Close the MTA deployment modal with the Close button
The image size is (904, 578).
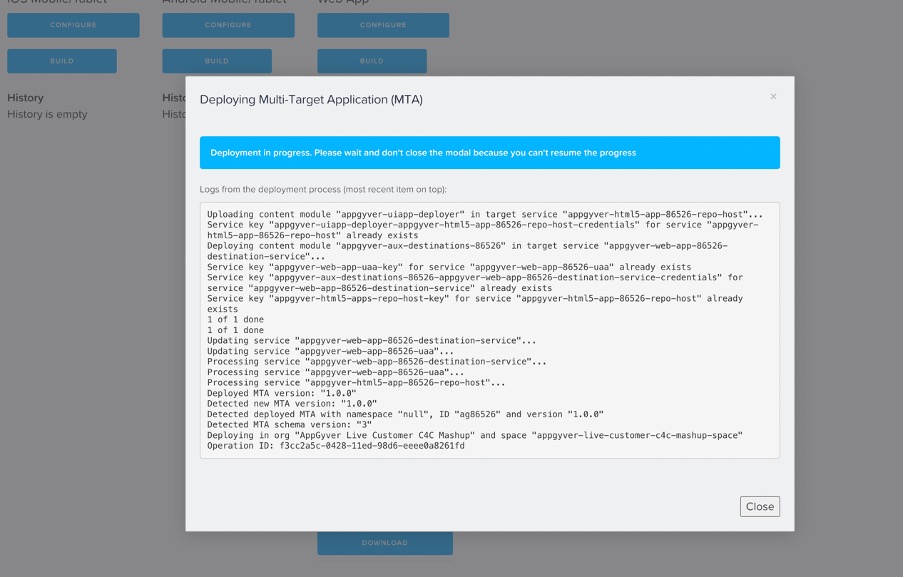759,507
